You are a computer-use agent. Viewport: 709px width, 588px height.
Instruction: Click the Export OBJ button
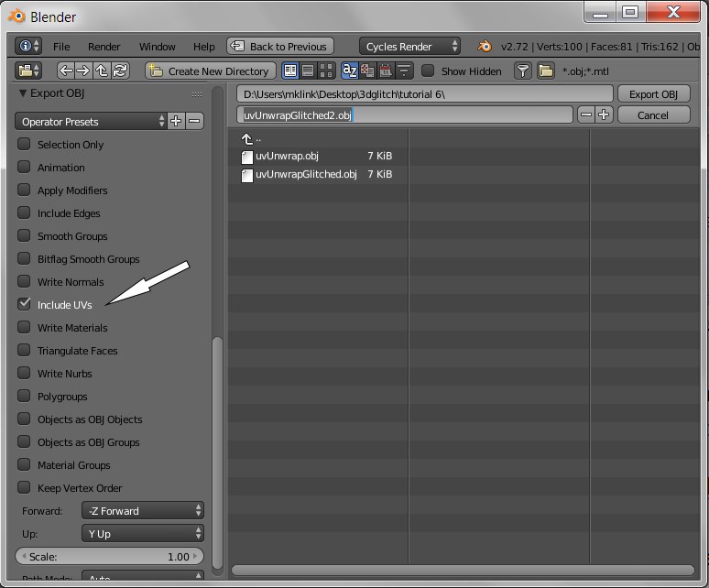coord(653,93)
